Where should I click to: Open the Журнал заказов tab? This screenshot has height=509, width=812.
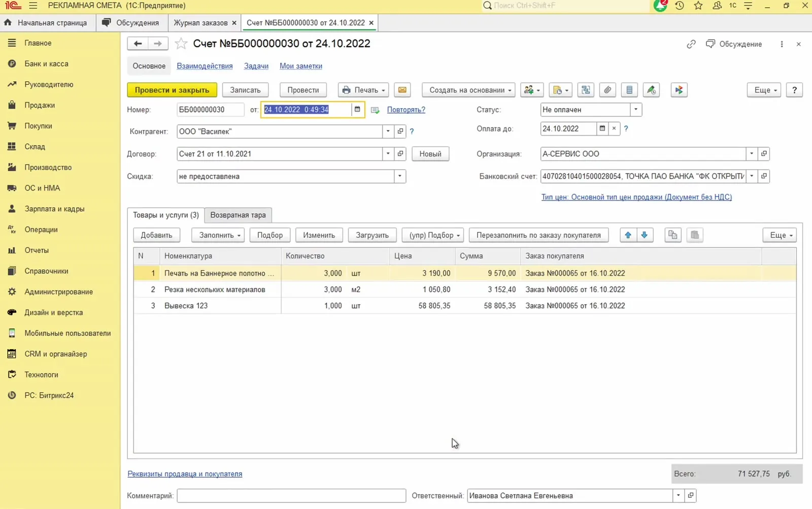coord(200,23)
